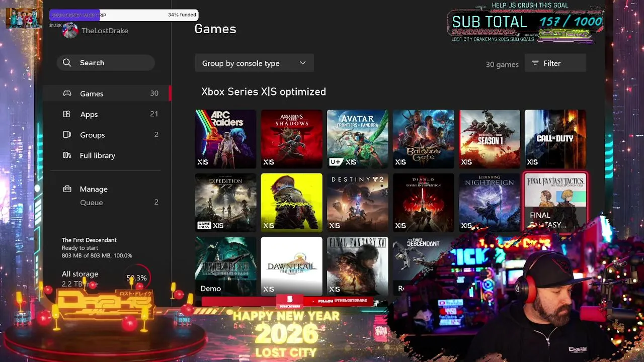
Task: Open Baldur's Gate game tile
Action: tap(423, 139)
